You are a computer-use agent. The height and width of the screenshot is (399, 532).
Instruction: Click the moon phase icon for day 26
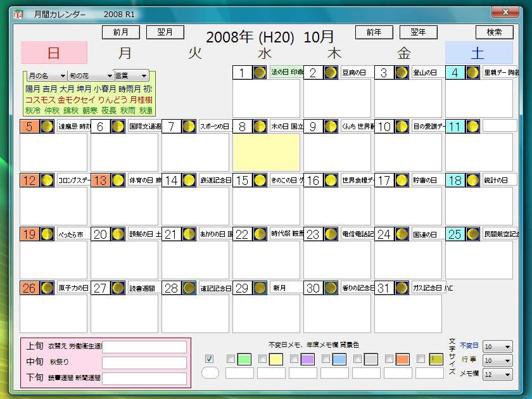47,288
